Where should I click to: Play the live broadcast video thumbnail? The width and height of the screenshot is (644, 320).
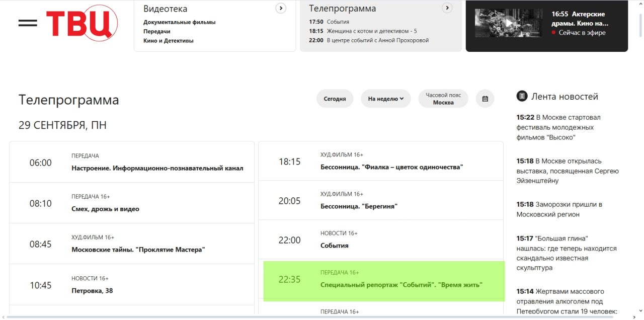tap(508, 23)
